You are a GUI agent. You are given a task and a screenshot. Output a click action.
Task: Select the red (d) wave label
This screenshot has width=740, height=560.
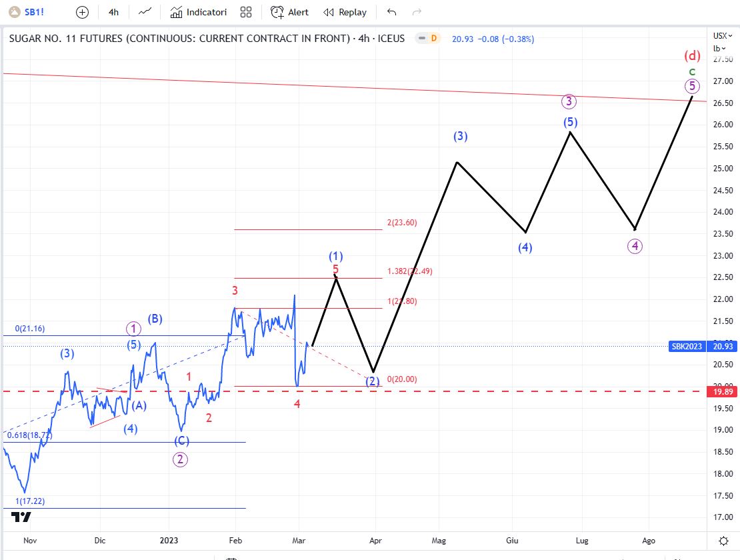coord(693,56)
